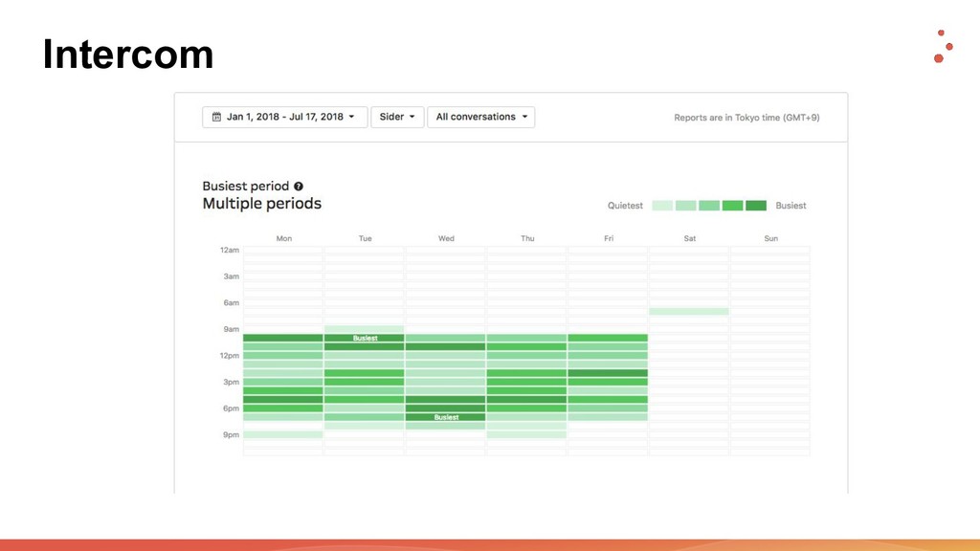Open the Sider team dropdown

(397, 117)
